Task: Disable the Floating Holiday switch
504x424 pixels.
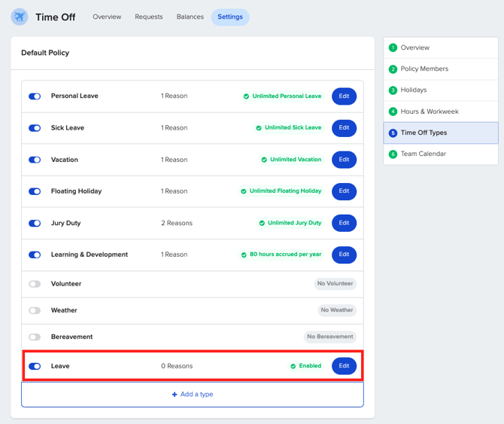Action: 35,191
